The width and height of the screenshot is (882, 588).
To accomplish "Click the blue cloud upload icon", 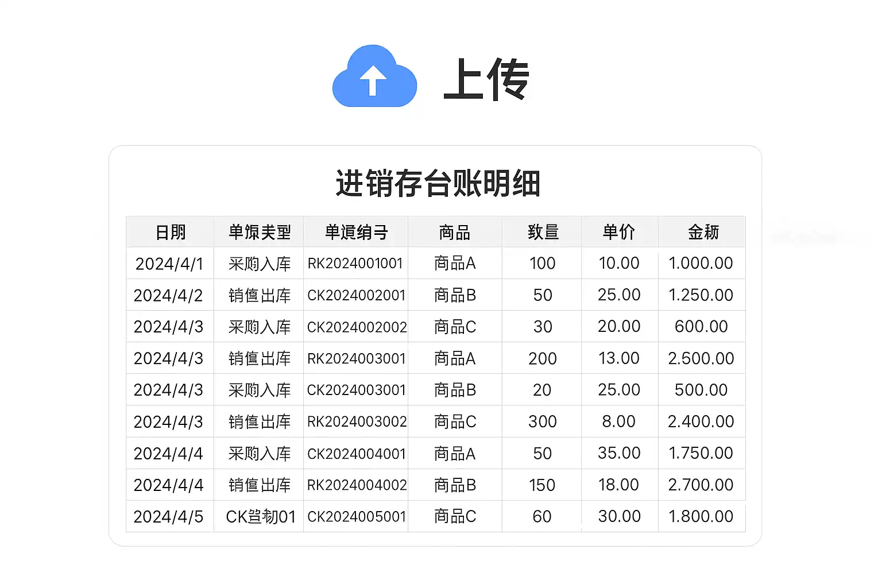I will click(374, 76).
